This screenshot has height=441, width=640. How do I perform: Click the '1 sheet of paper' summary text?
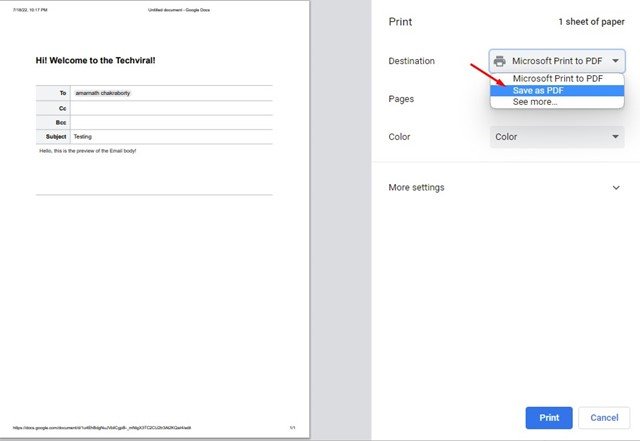point(590,21)
